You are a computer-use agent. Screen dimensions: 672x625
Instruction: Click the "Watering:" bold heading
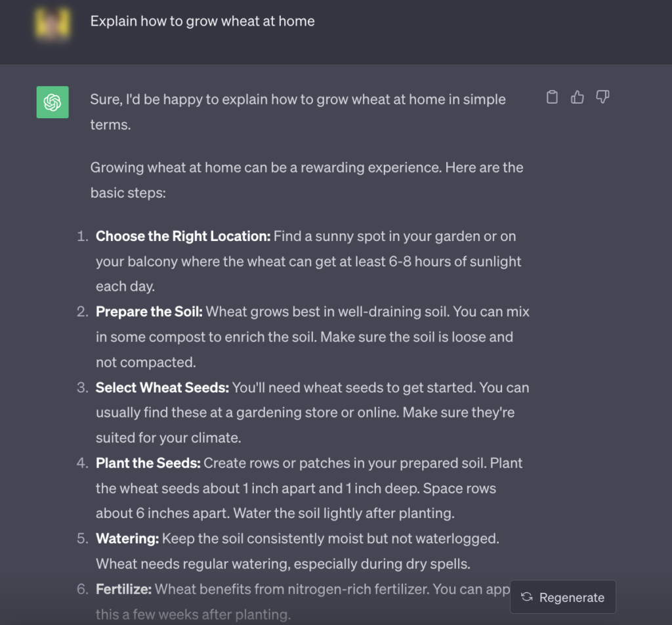[x=127, y=538]
